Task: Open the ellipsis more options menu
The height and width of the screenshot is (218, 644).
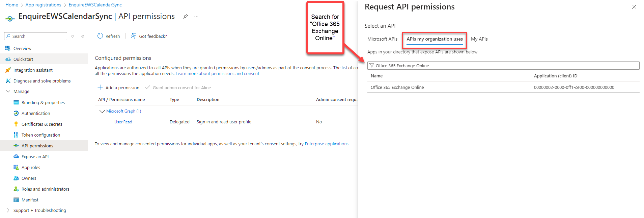Action: [x=196, y=16]
